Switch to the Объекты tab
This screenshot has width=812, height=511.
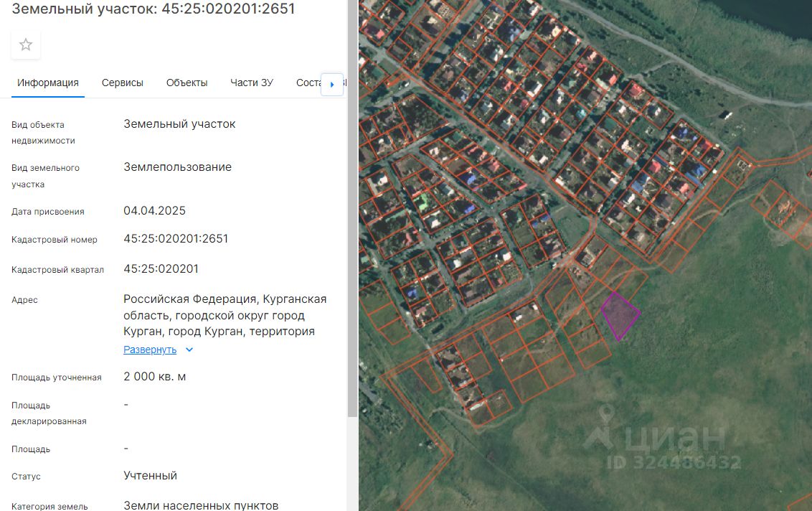click(187, 83)
